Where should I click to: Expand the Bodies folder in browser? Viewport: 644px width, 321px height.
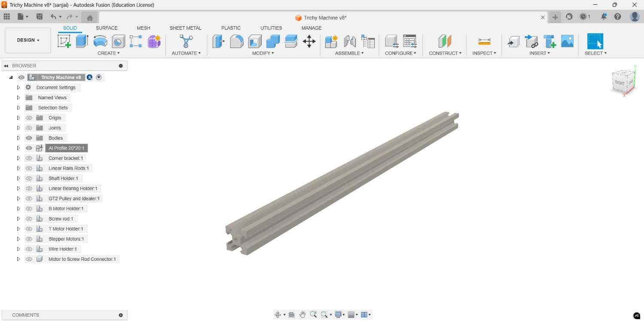tap(18, 138)
